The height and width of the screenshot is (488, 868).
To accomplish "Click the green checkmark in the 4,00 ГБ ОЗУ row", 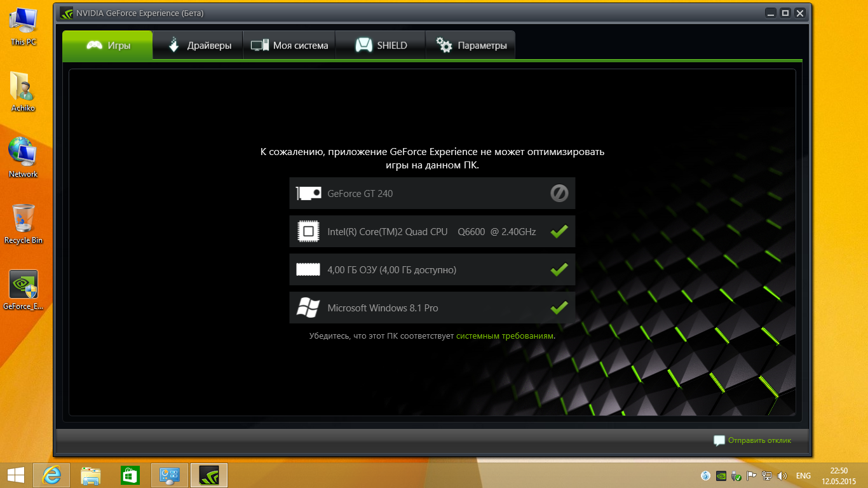I will pyautogui.click(x=559, y=269).
